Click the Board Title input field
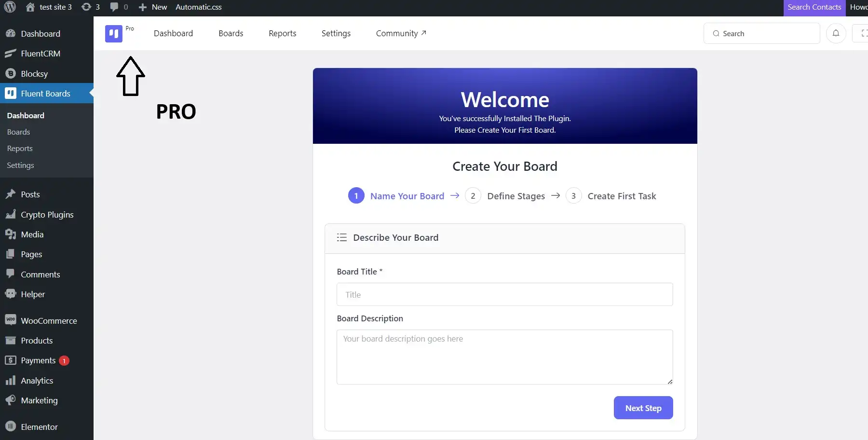The image size is (868, 440). click(x=504, y=294)
